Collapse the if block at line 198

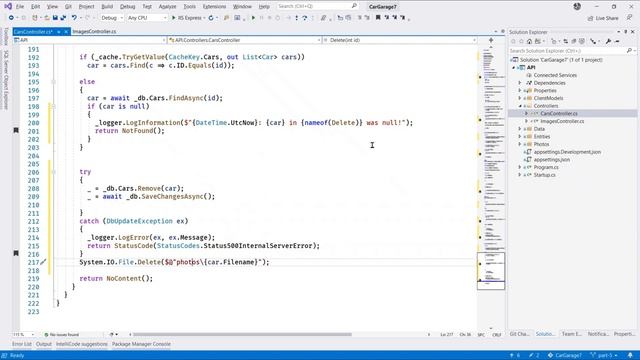point(53,106)
